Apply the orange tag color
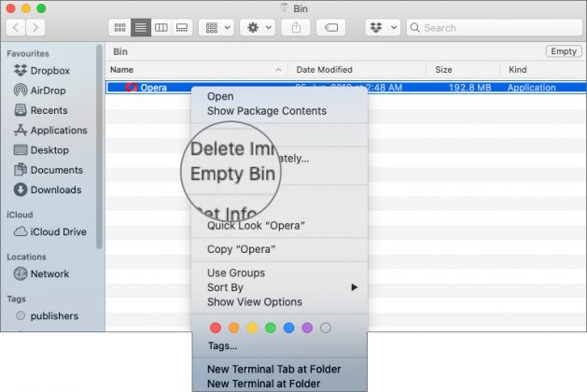The height and width of the screenshot is (392, 587). point(234,328)
